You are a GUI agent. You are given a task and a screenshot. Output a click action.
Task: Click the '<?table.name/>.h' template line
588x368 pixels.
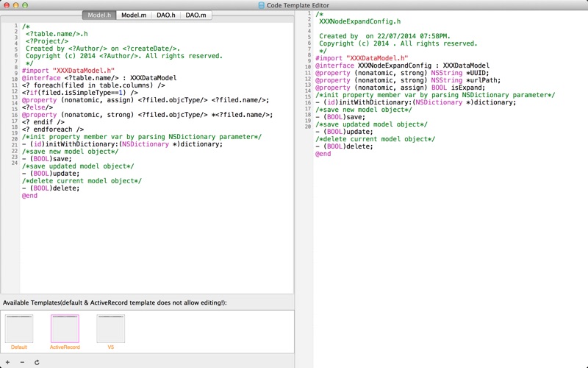(x=57, y=34)
